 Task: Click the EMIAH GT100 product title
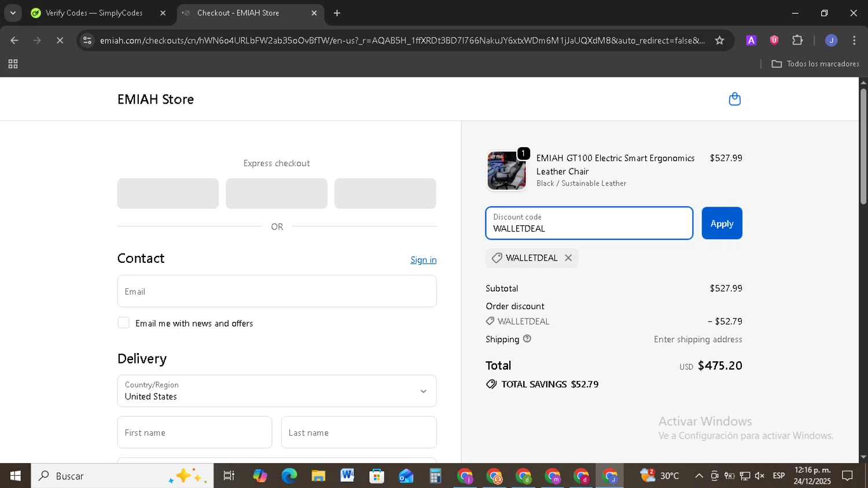tap(615, 164)
